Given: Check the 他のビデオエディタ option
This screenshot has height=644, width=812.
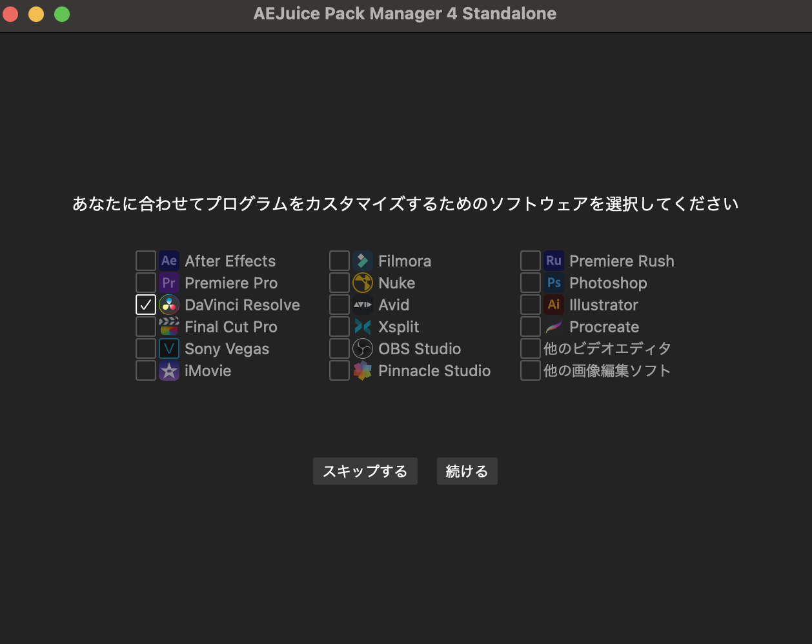Looking at the screenshot, I should [530, 348].
